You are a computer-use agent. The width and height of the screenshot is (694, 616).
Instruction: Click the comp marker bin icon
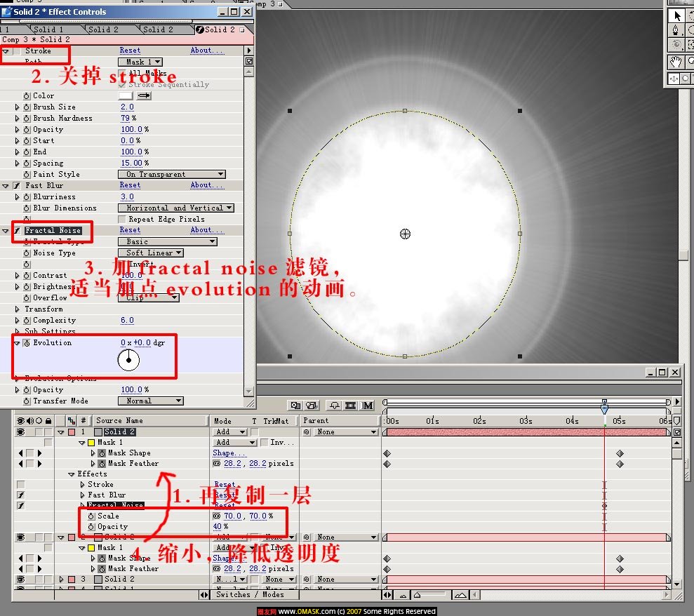click(676, 420)
